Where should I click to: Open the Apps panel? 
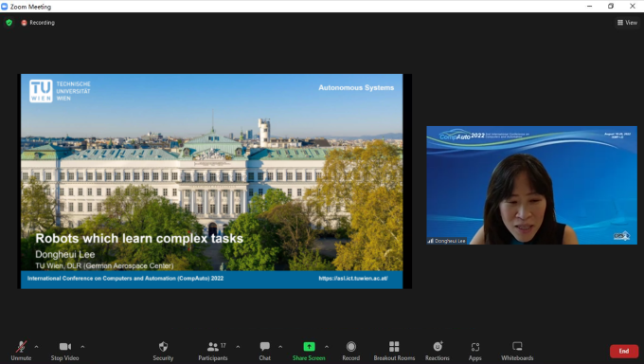point(475,352)
